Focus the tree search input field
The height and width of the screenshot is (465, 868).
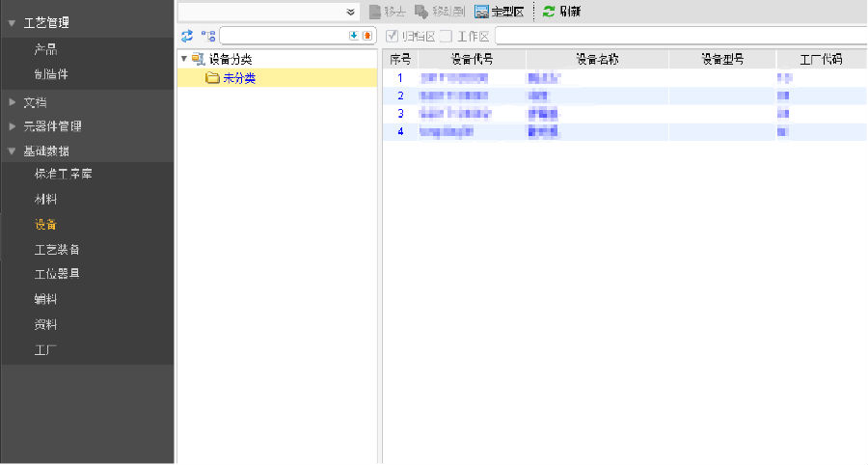pos(284,36)
